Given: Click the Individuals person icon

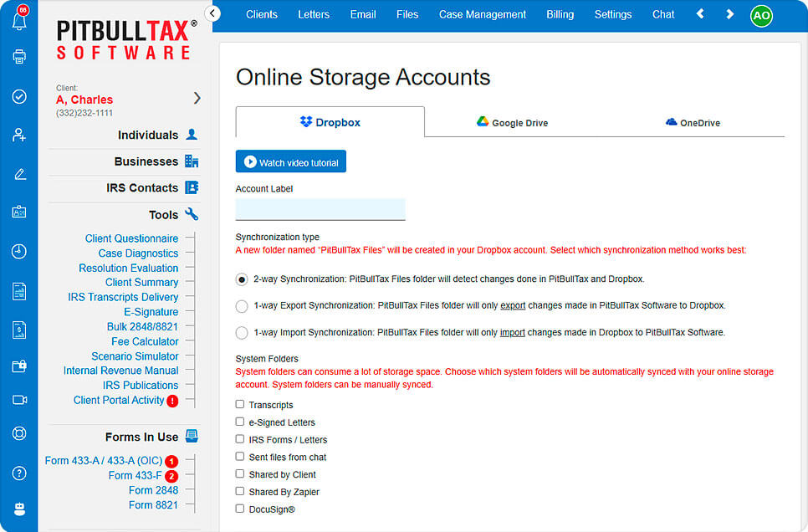Looking at the screenshot, I should click(x=192, y=135).
